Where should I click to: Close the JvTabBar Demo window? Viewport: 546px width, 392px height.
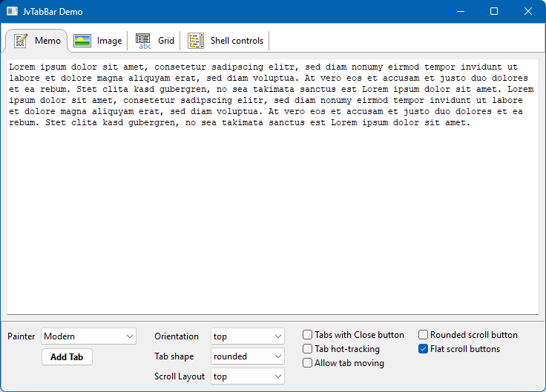coord(528,11)
